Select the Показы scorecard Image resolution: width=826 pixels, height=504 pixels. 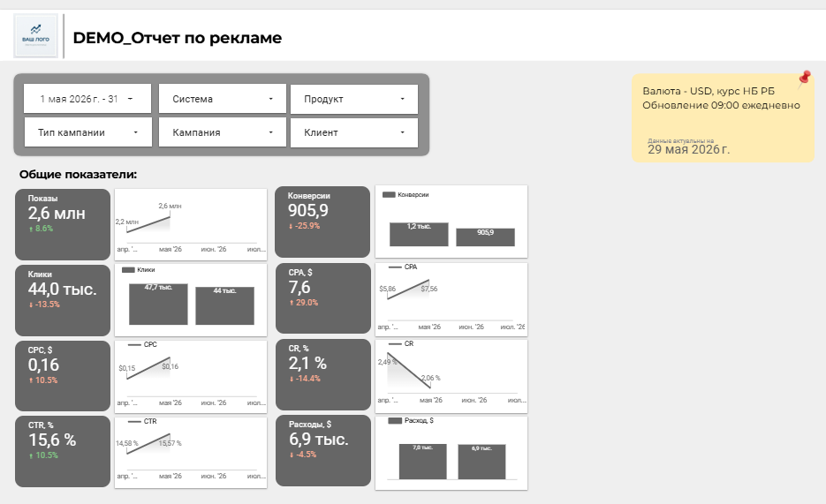(63, 225)
